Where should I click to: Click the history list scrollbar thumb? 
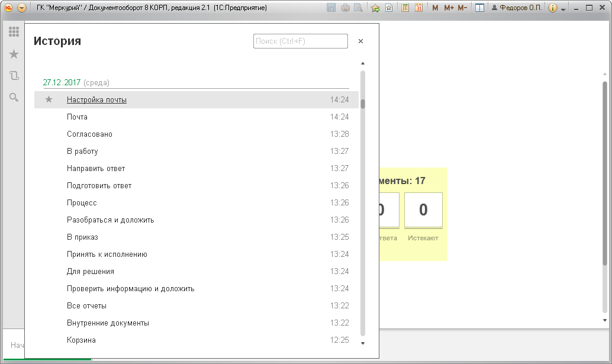(x=363, y=104)
